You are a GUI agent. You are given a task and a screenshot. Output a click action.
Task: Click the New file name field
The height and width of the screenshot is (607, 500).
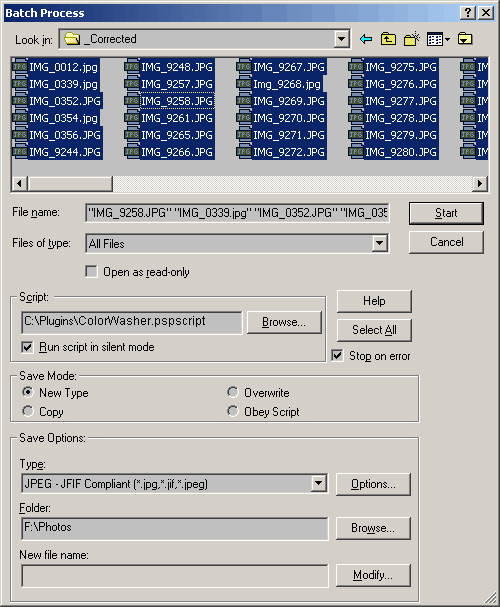coord(175,576)
